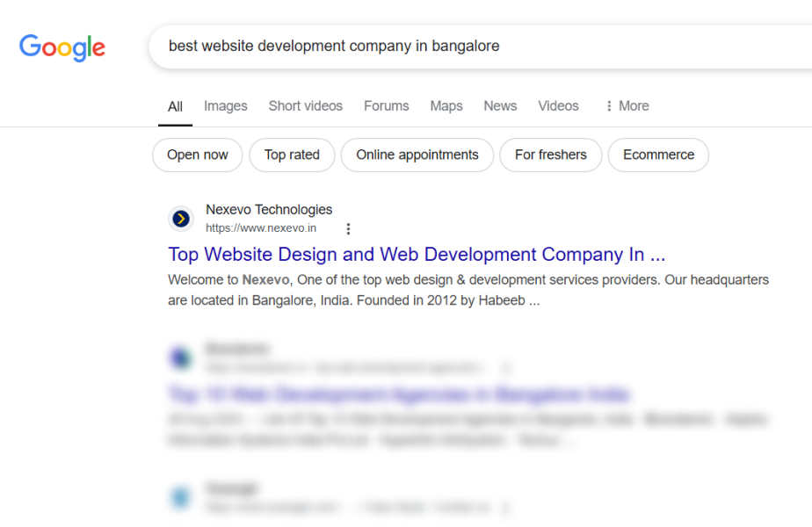Select the For freshers filter chip
The width and height of the screenshot is (812, 527).
click(x=550, y=155)
